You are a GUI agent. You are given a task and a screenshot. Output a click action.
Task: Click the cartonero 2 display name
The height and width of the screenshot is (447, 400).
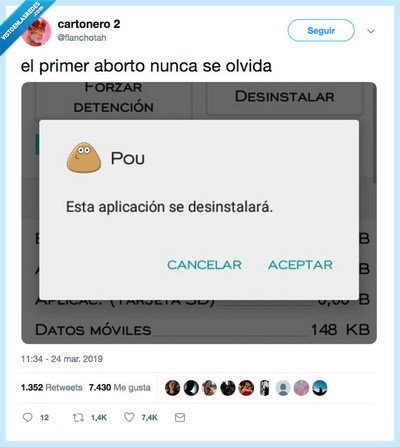(x=89, y=24)
